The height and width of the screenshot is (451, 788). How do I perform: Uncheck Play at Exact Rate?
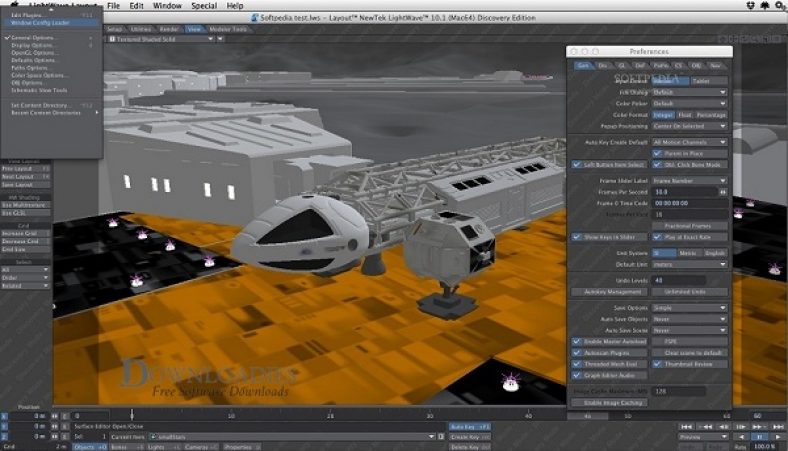(x=657, y=237)
